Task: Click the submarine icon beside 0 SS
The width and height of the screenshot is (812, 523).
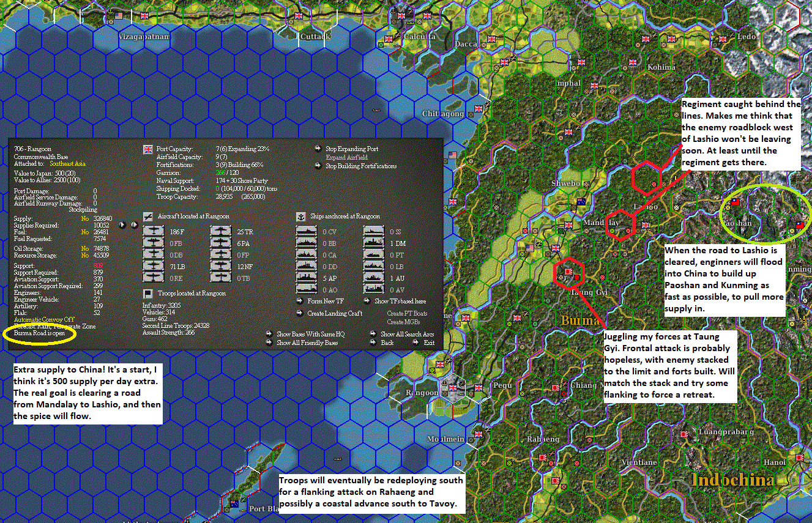Action: [x=374, y=232]
